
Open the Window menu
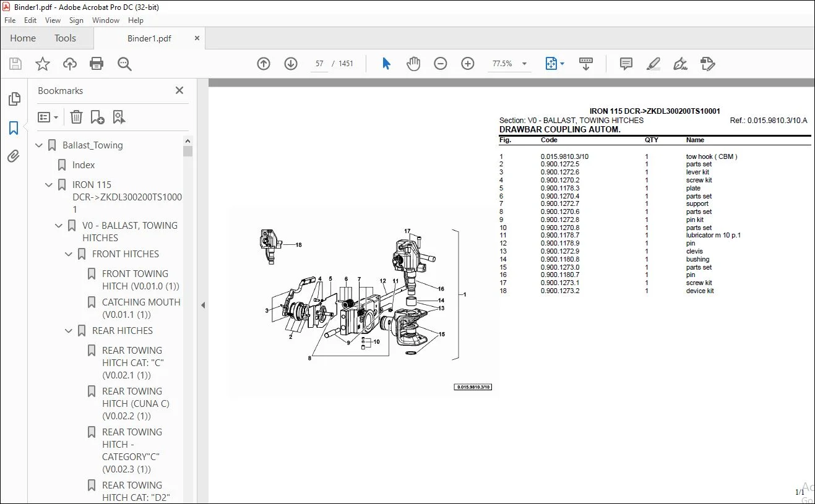point(106,20)
